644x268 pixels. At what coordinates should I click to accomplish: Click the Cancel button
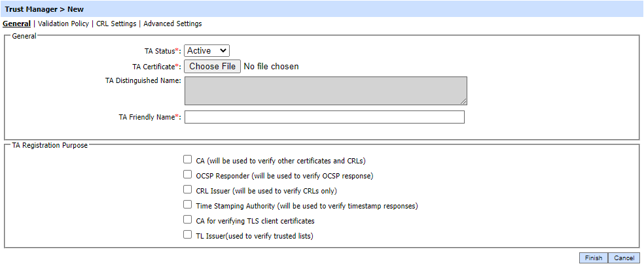pyautogui.click(x=624, y=258)
